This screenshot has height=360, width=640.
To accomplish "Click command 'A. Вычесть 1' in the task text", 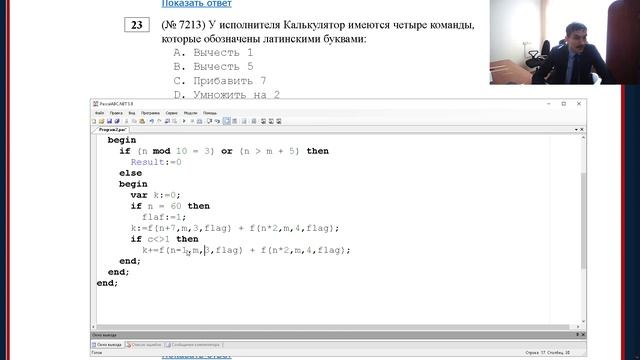I will (213, 53).
